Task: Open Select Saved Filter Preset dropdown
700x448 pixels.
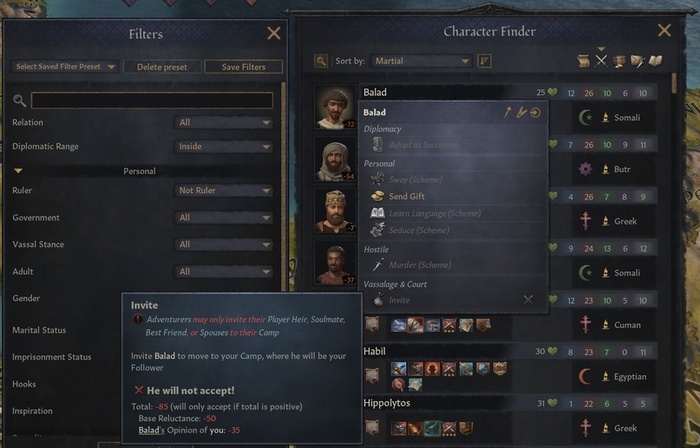Action: tap(65, 66)
